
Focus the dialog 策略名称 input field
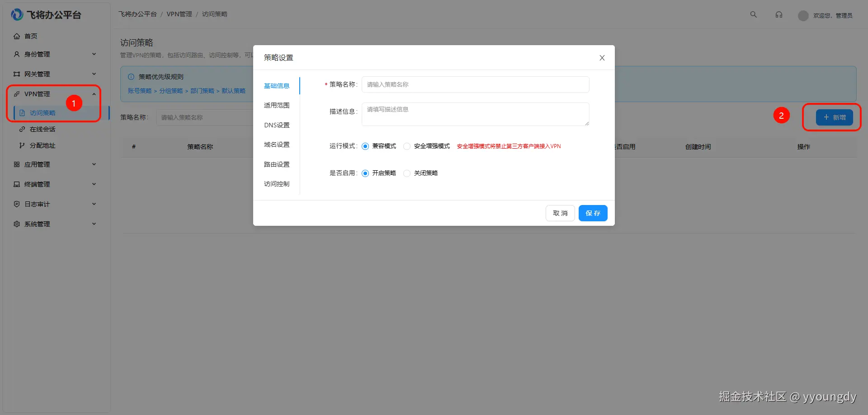[476, 84]
